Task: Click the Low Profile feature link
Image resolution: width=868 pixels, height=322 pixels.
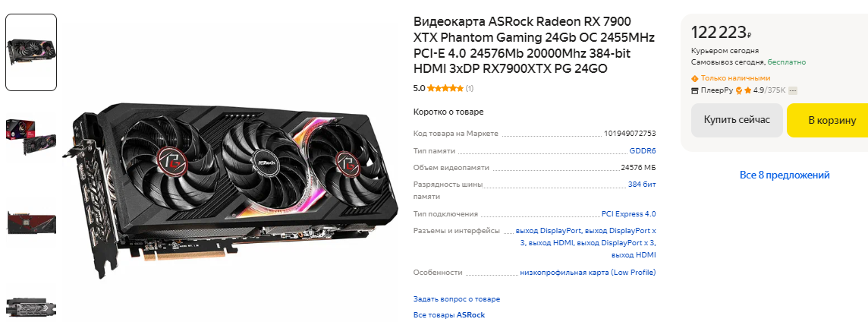Action: [588, 273]
